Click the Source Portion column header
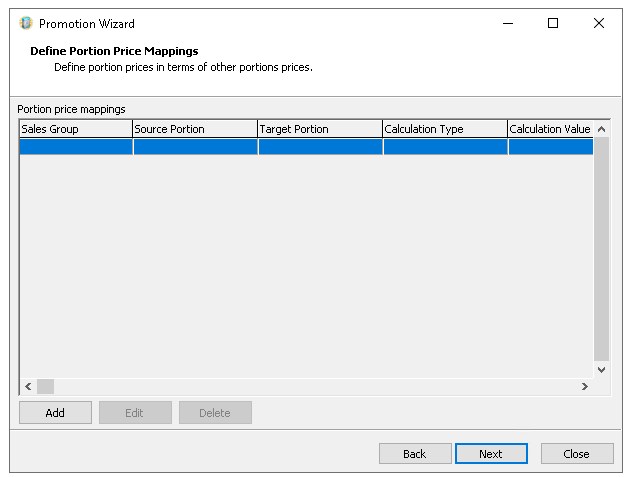Image resolution: width=628 pixels, height=477 pixels. tap(195, 129)
